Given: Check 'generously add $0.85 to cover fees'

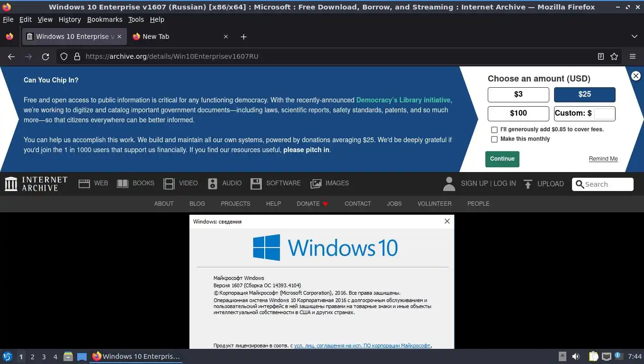Looking at the screenshot, I should tap(494, 130).
